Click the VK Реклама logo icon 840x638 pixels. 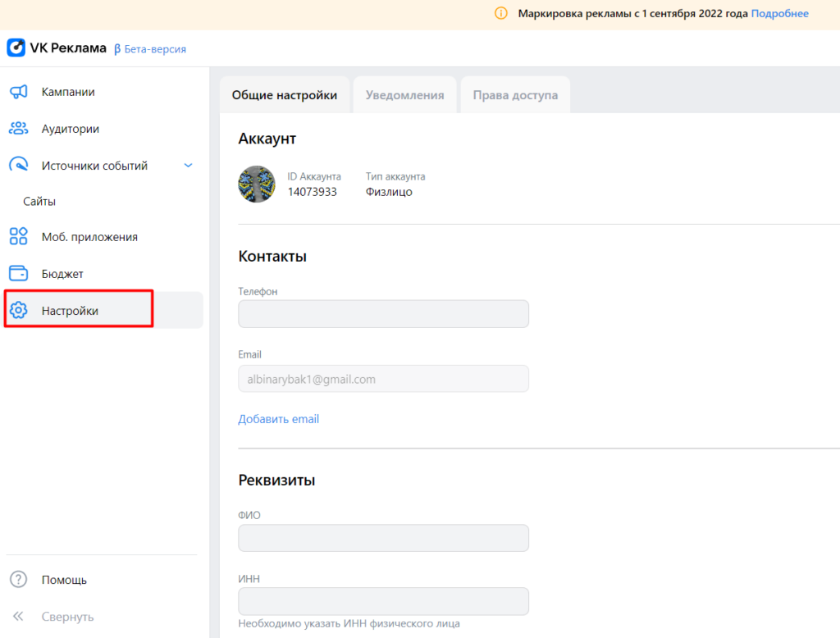(16, 48)
